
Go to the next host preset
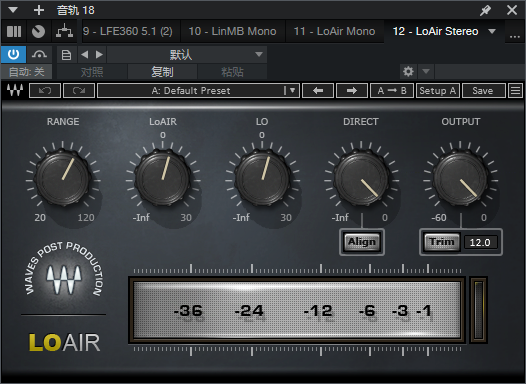(x=99, y=54)
